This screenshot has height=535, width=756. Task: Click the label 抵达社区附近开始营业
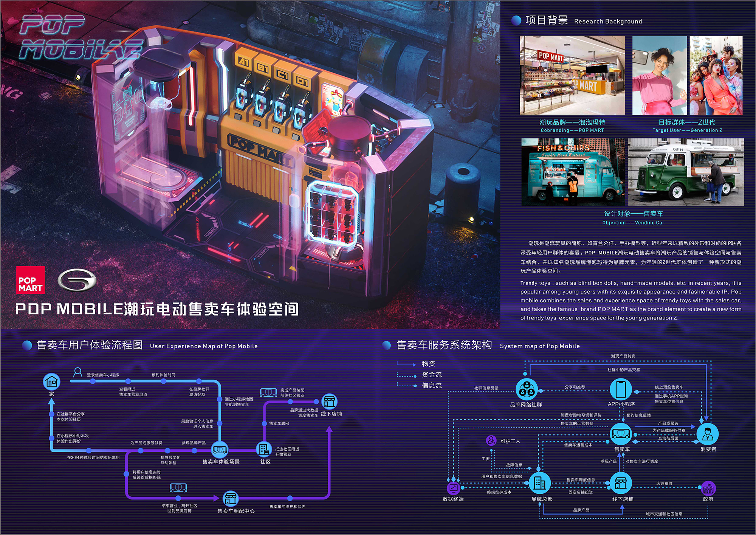[x=287, y=451]
